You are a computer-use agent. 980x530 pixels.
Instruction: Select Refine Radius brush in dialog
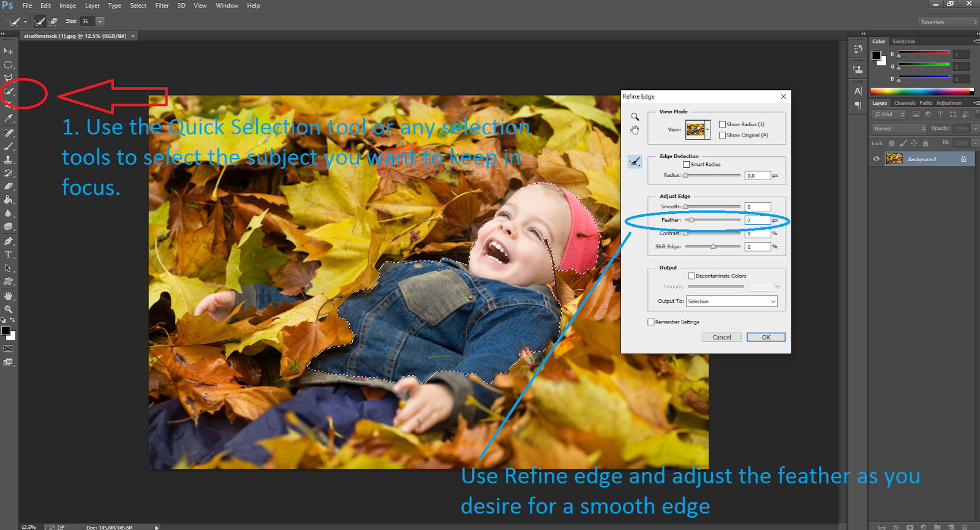pos(635,162)
